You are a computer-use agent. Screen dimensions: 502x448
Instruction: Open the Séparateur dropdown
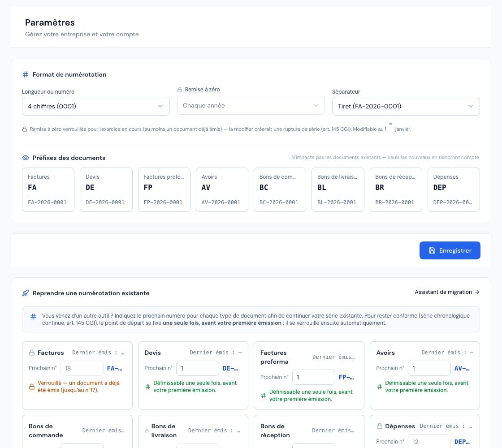click(406, 106)
